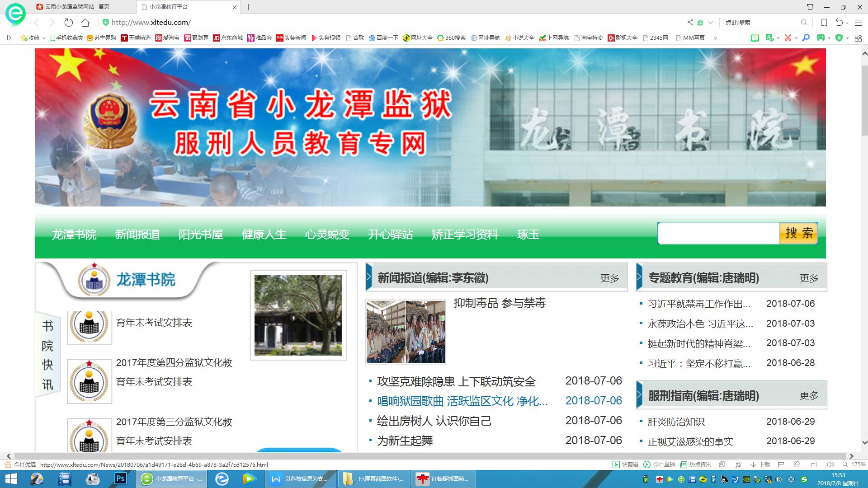This screenshot has height=488, width=868.
Task: Click the share icon in address bar
Action: coord(690,23)
